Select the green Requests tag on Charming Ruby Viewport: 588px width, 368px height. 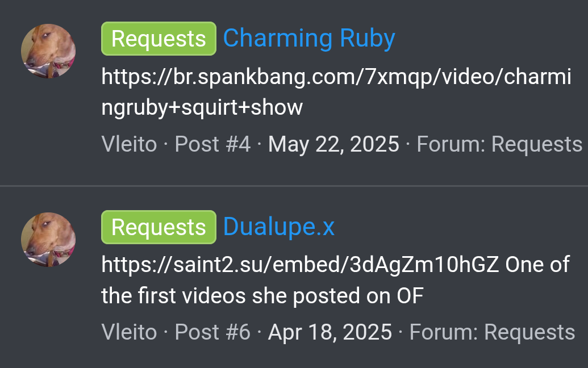159,39
